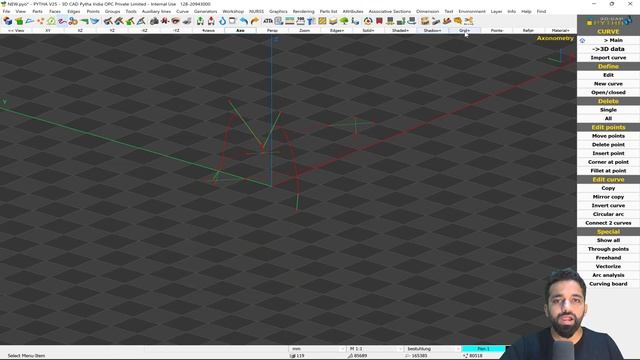Click the red cross star icon
640x360 pixels.
pyautogui.click(x=165, y=21)
